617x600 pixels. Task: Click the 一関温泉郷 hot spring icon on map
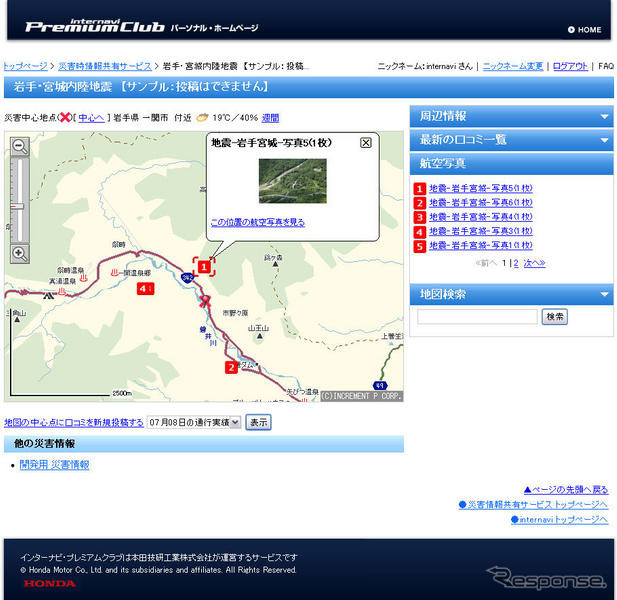pos(115,273)
